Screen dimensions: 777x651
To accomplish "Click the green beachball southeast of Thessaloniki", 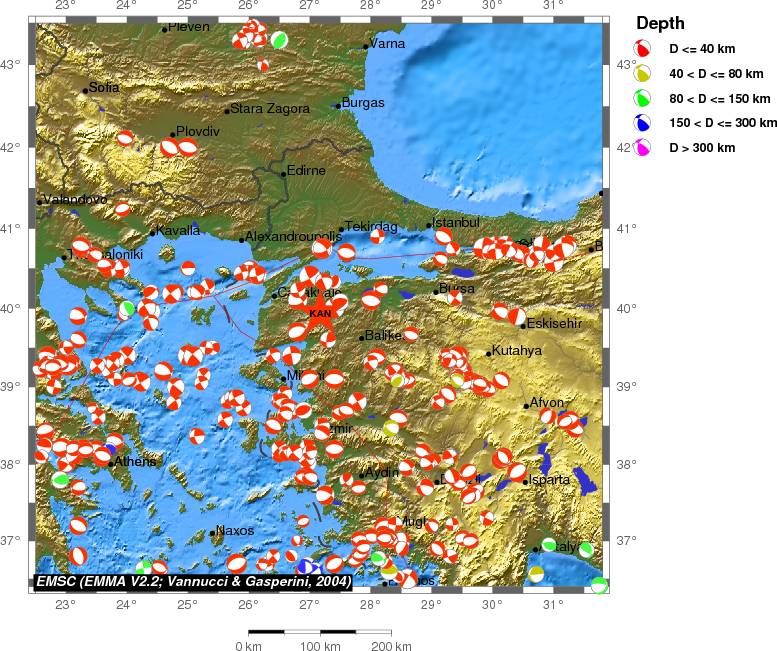I will click(128, 308).
